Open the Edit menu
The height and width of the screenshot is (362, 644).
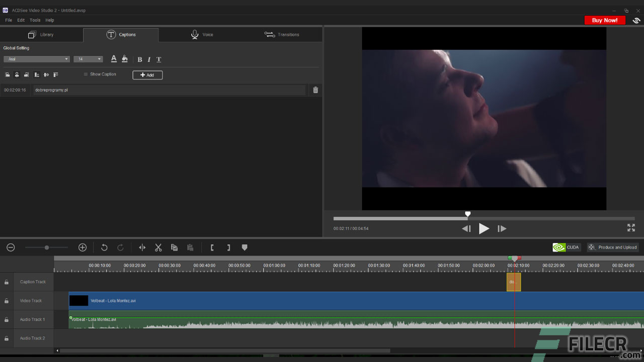click(x=21, y=20)
